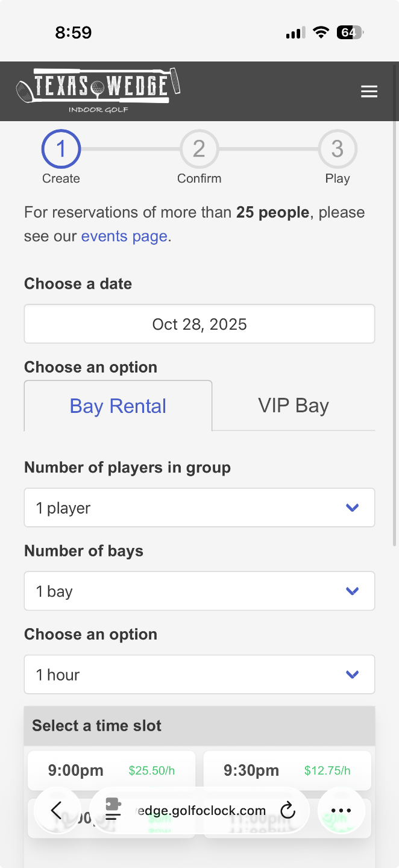Screen dimensions: 399x868
Task: Tap the Texas Wedge logo
Action: click(98, 90)
